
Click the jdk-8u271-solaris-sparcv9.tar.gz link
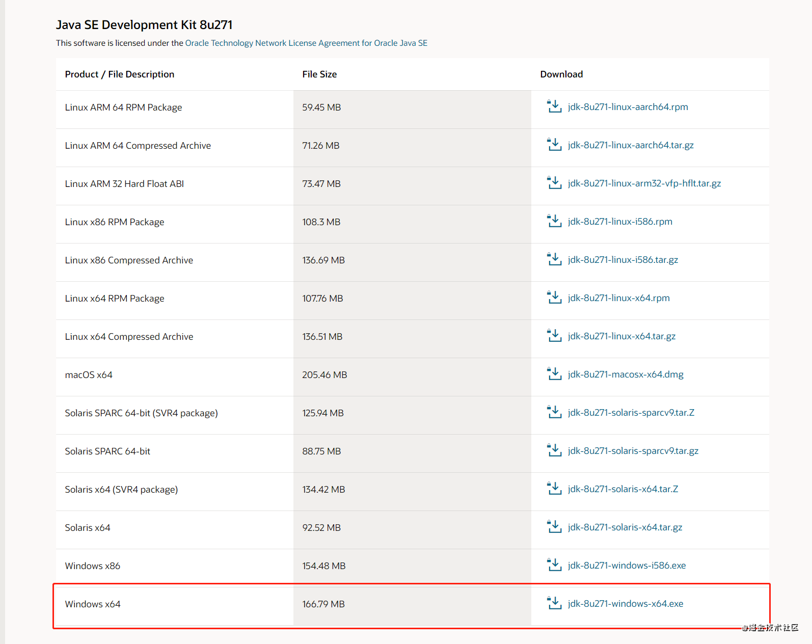(633, 451)
